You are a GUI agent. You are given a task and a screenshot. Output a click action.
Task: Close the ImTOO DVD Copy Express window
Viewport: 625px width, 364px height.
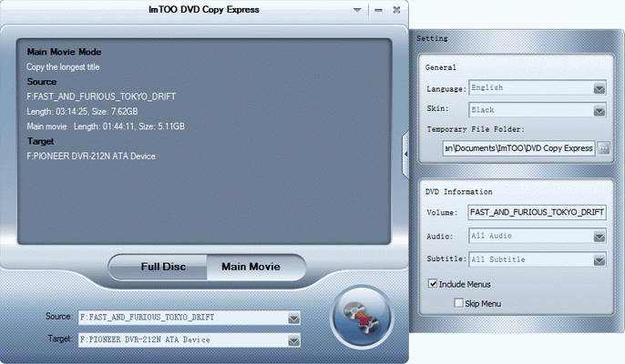396,10
